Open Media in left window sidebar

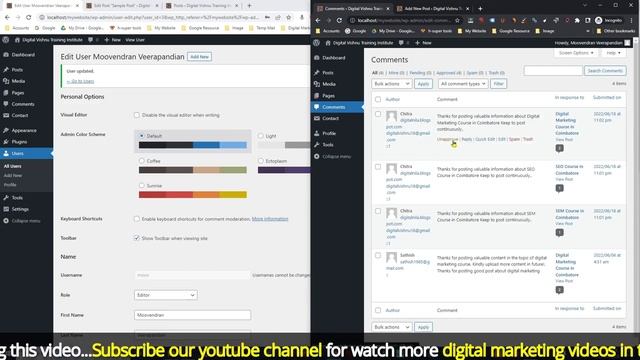(x=18, y=81)
